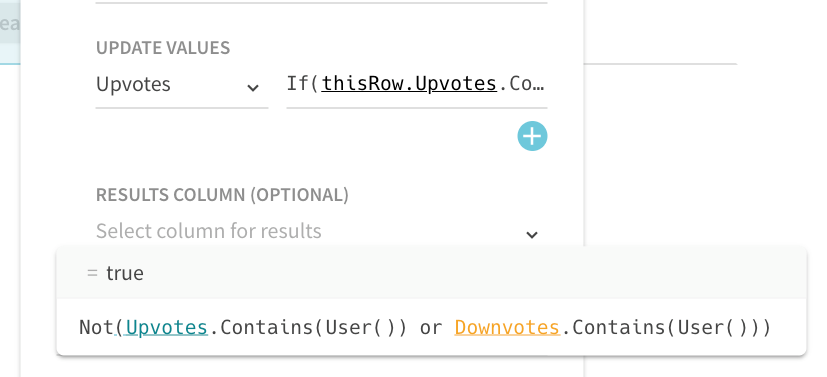Click the If(thisRow.Upvotes formula field
This screenshot has width=827, height=377.
(417, 85)
